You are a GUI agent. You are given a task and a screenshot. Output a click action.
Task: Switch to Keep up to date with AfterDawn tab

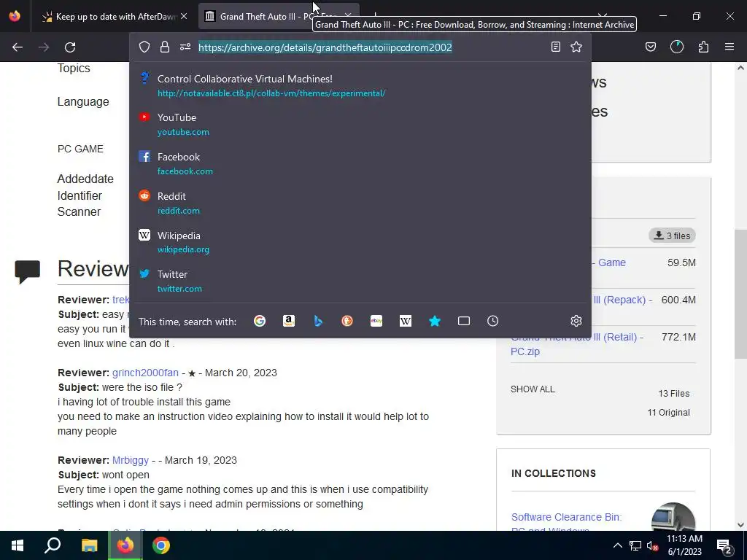[115, 17]
